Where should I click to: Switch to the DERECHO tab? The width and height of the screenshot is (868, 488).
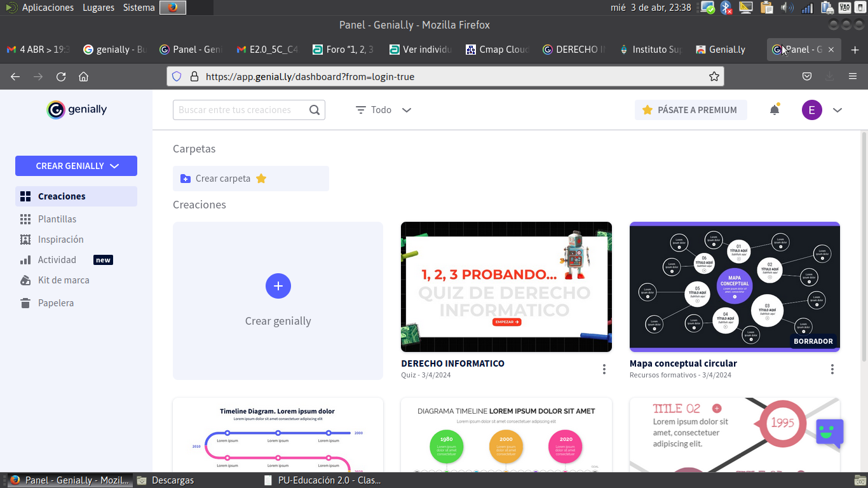point(573,50)
